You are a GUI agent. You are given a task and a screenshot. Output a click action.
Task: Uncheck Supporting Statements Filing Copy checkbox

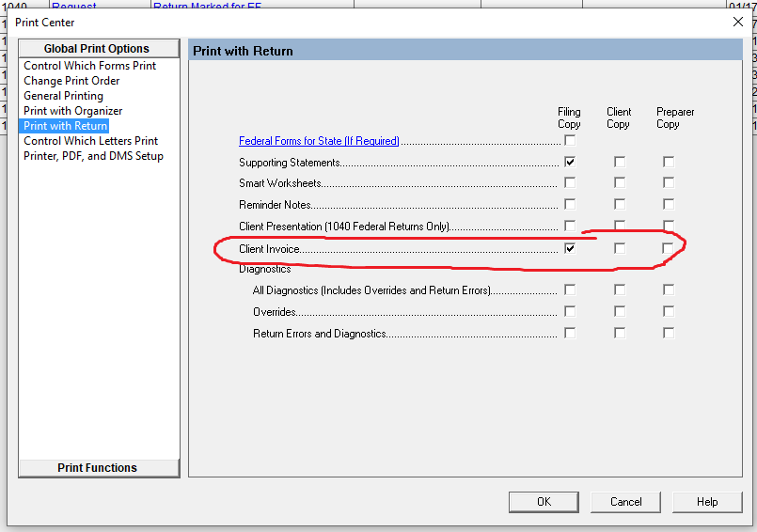[570, 162]
